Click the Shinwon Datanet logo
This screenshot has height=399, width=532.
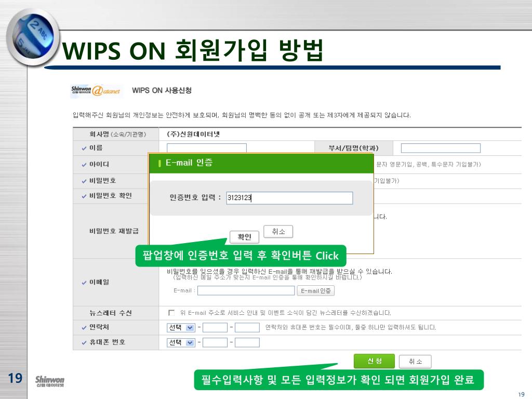click(96, 90)
